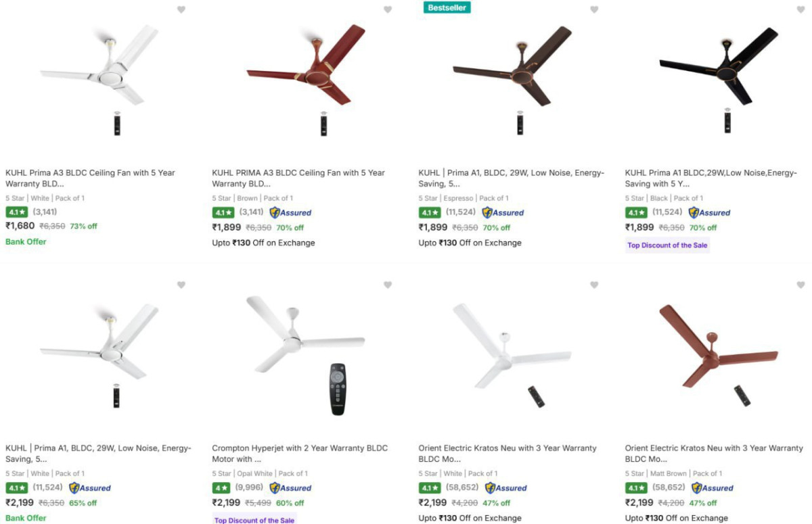Open Crompton Hyperjet 2 Year Warranty title
The image size is (812, 524).
pos(300,453)
